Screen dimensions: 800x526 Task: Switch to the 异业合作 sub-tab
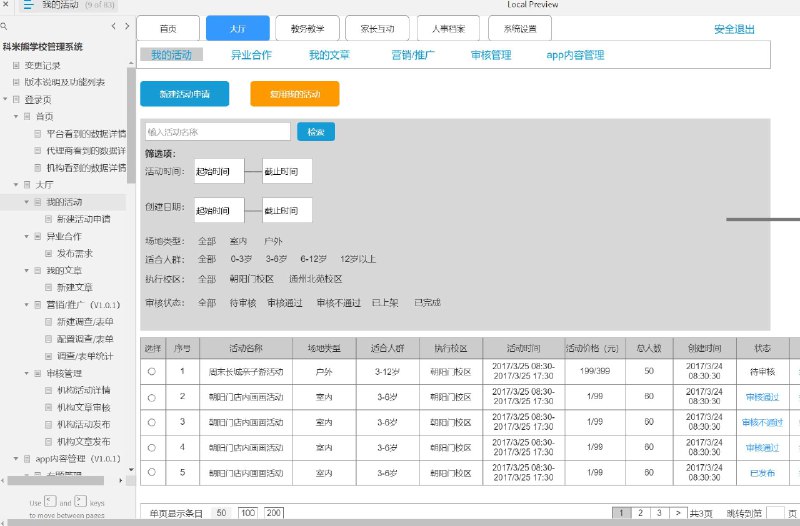click(x=251, y=55)
